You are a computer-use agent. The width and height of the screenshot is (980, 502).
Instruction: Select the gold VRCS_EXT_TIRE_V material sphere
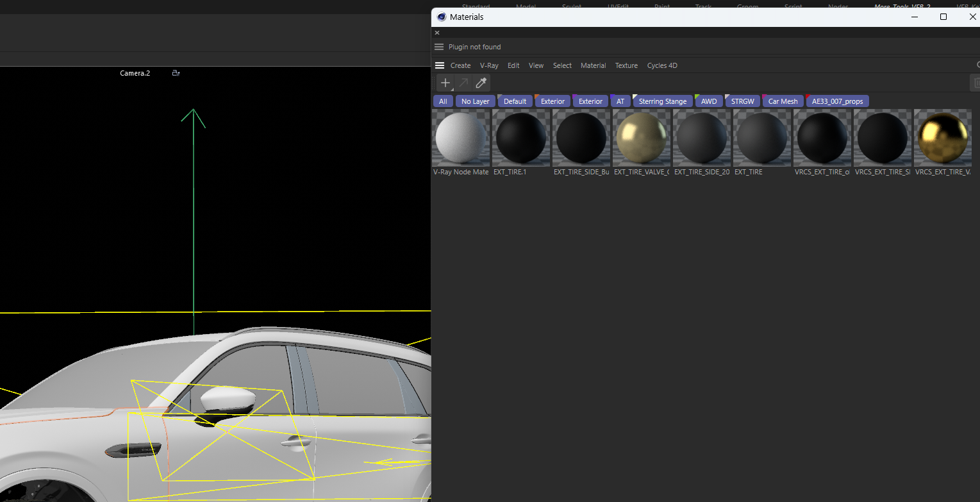point(943,138)
